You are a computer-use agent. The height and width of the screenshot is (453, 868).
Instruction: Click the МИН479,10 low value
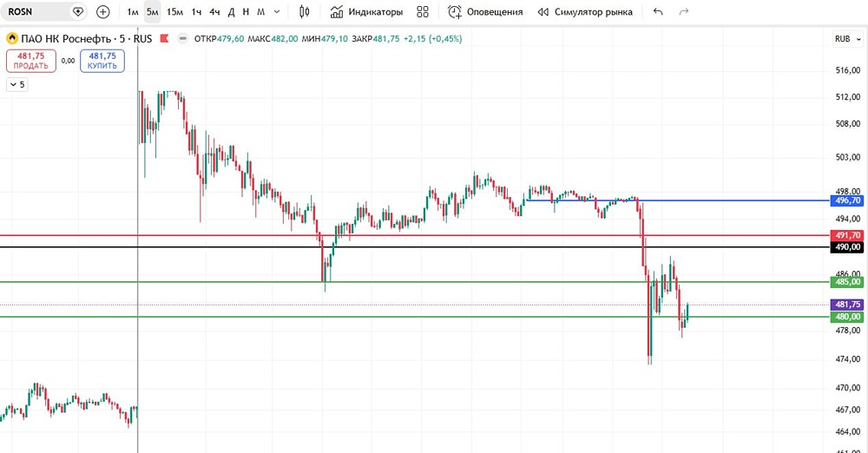click(325, 39)
